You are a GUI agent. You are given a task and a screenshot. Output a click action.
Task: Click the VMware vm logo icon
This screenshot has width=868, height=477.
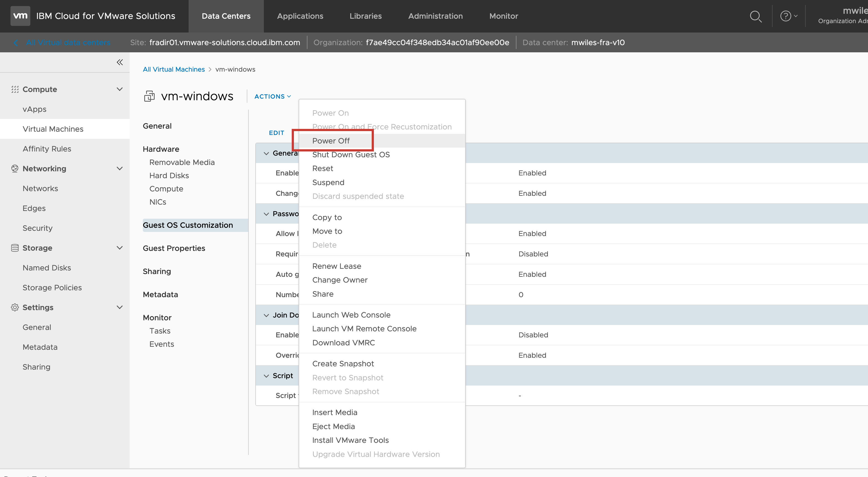coord(20,16)
